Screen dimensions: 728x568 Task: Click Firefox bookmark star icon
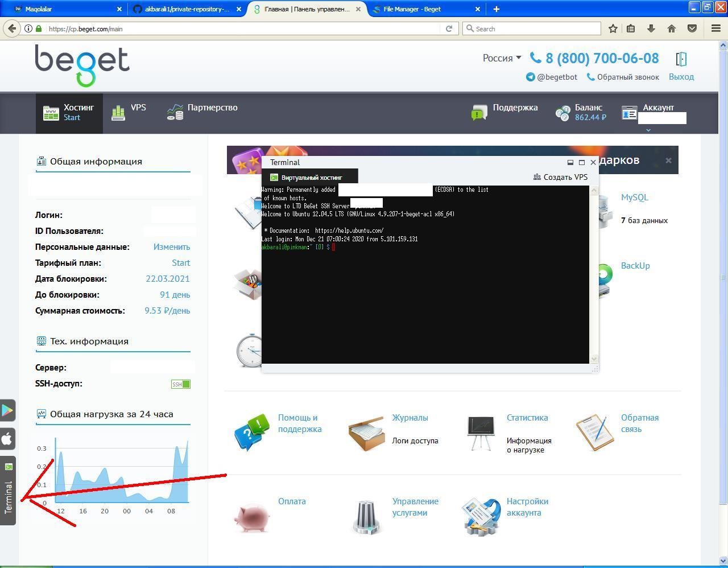tap(613, 28)
